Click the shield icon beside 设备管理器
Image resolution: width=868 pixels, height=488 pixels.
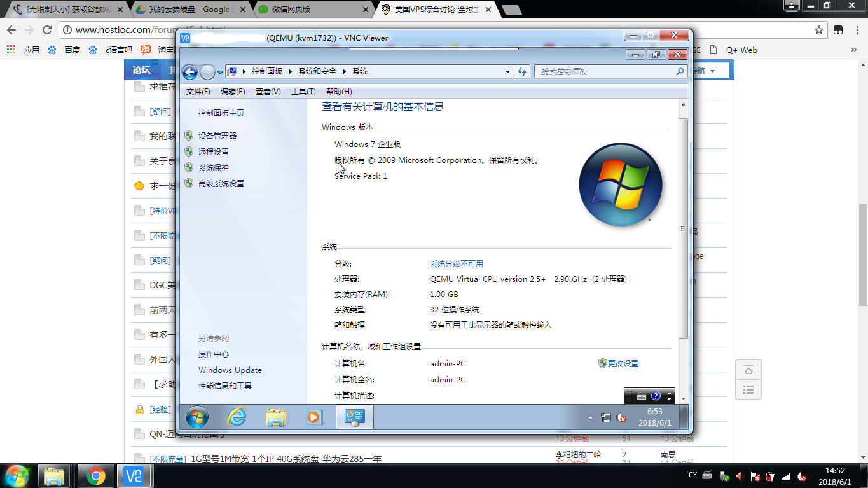click(x=188, y=136)
